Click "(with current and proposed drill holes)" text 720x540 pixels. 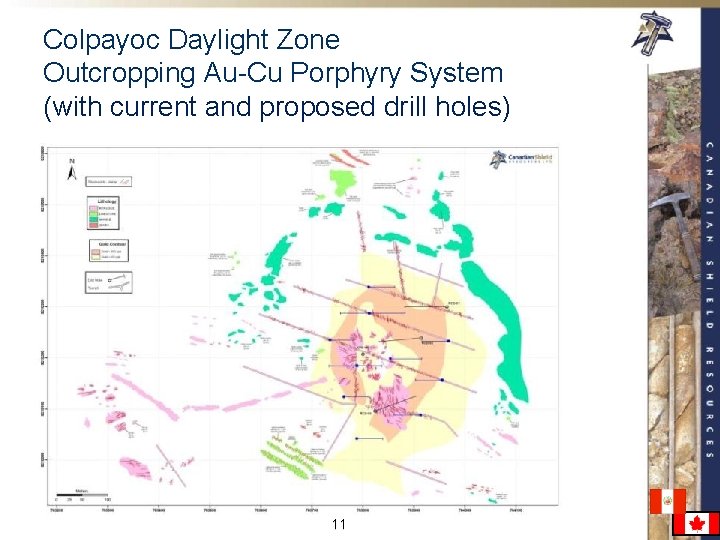(276, 107)
